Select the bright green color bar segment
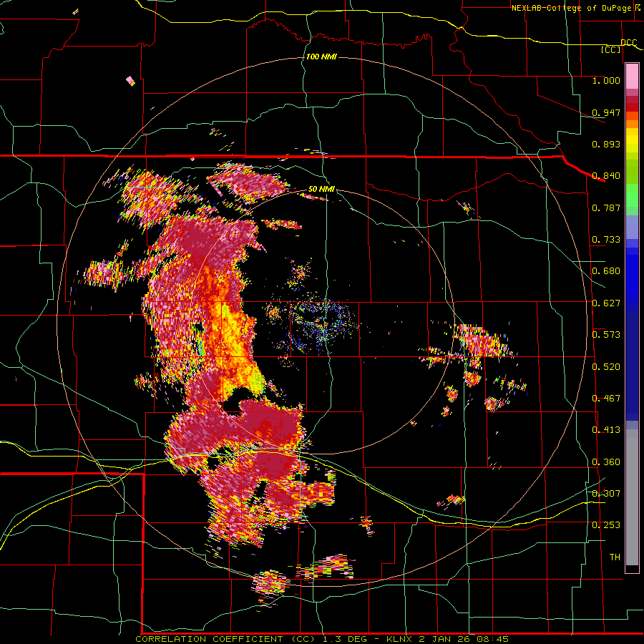This screenshot has height=644, width=644. tap(632, 195)
